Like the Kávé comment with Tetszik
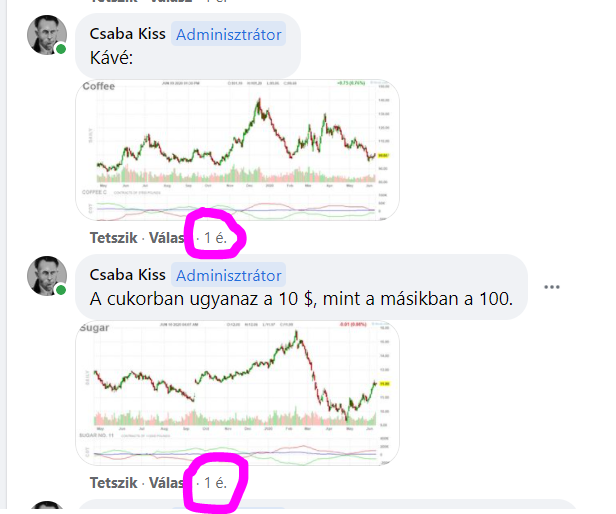The width and height of the screenshot is (616, 514). (114, 238)
